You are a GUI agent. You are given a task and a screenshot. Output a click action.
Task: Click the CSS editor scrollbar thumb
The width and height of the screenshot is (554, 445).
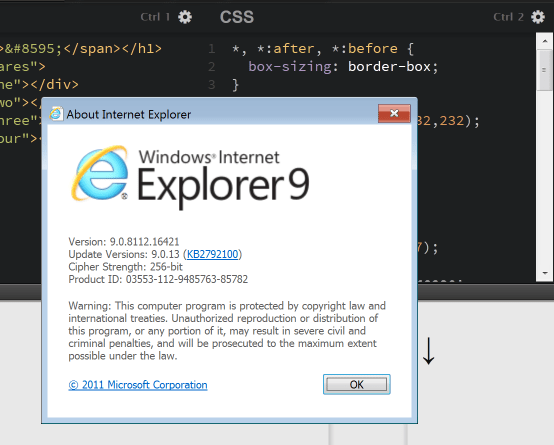click(x=544, y=70)
